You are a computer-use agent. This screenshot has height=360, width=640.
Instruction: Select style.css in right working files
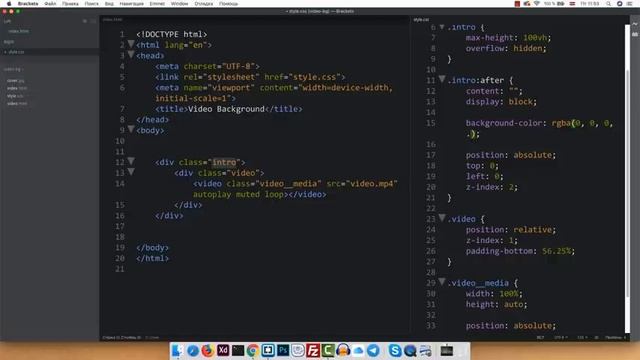coord(16,52)
